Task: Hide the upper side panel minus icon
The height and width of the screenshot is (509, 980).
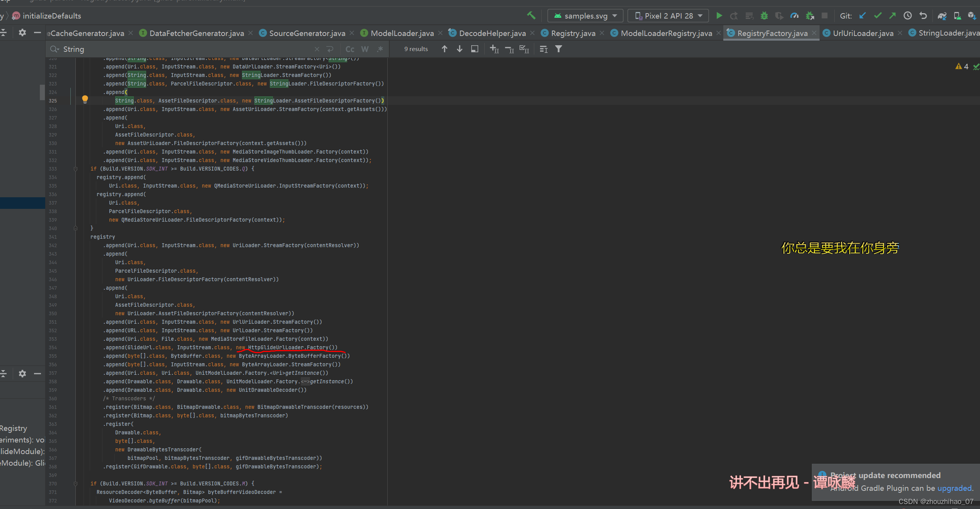Action: [37, 33]
